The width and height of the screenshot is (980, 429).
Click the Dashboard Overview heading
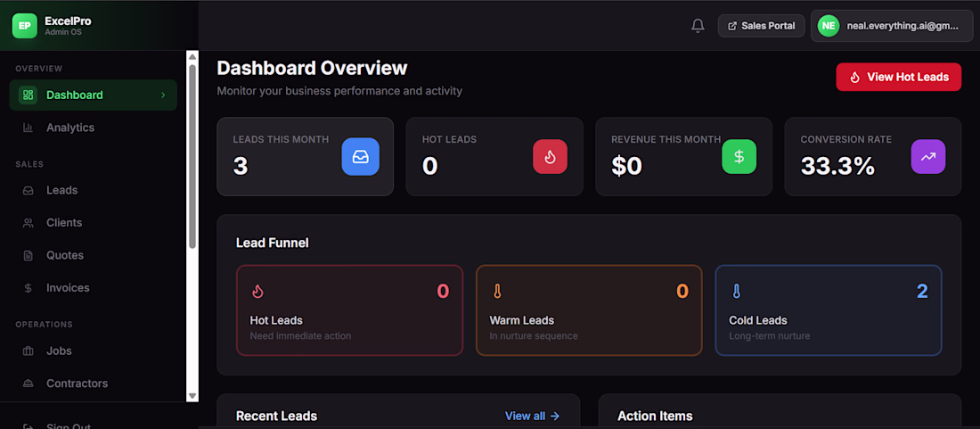coord(312,68)
